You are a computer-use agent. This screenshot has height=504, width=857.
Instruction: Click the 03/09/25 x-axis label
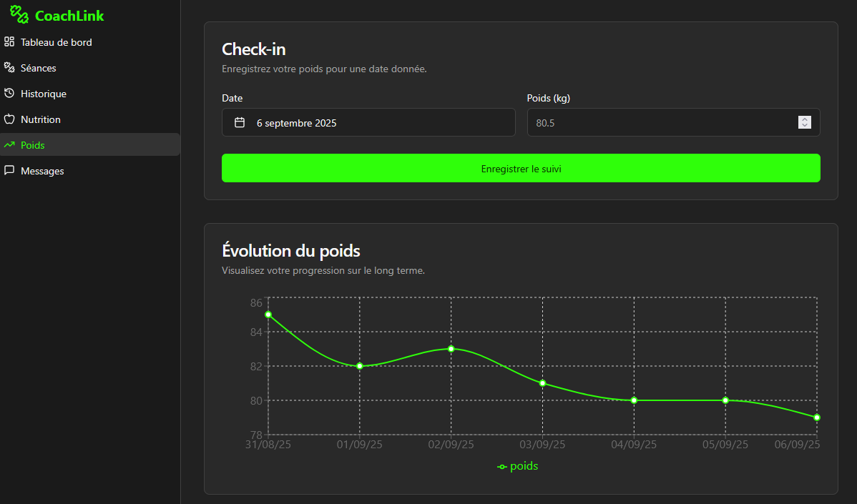[543, 445]
